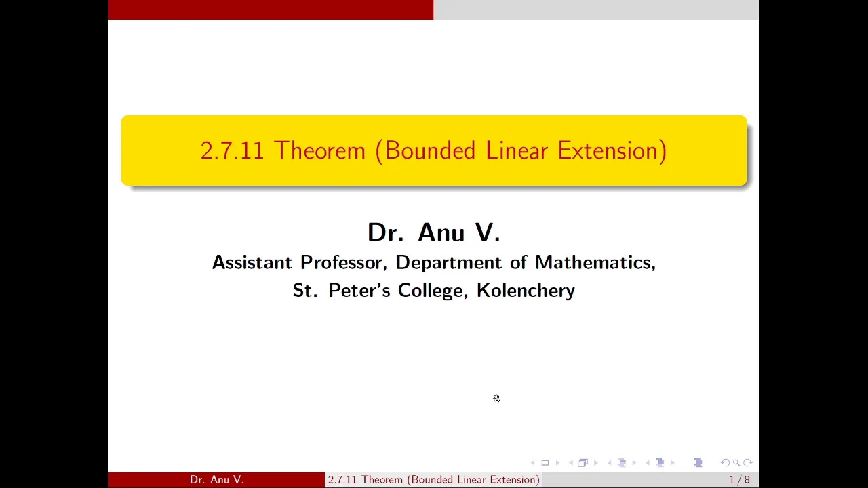Screen dimensions: 868x488
Task: Click the next frame arrow
Action: [x=596, y=463]
